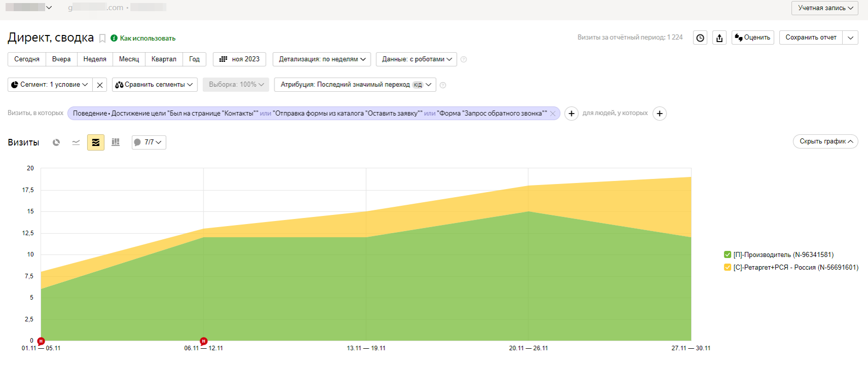Click the bookmark icon next to report title
Screen dimensions: 868x367
[x=102, y=38]
